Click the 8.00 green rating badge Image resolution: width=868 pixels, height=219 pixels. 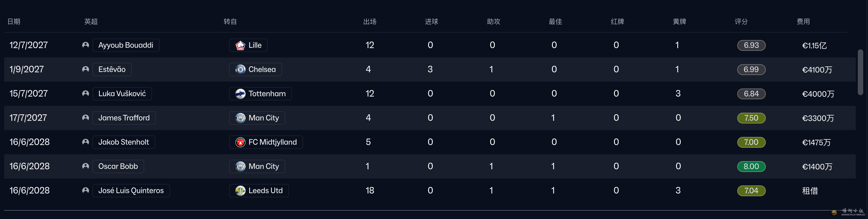[x=751, y=167]
